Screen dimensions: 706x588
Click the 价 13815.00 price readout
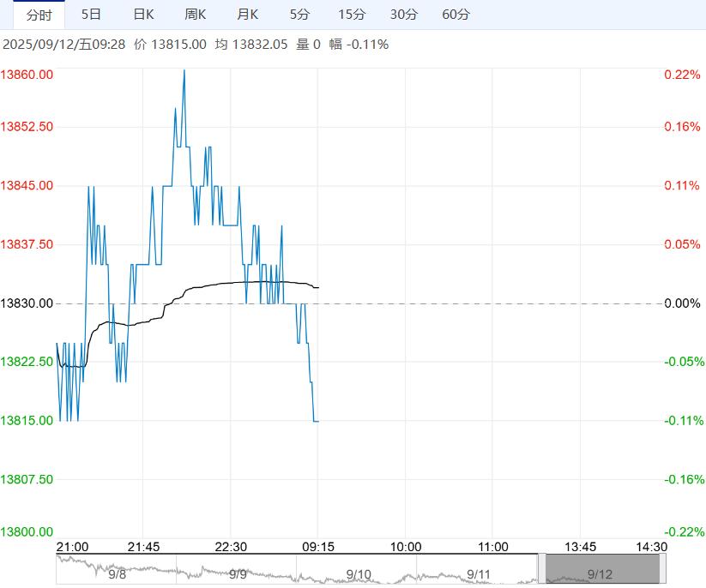click(170, 45)
